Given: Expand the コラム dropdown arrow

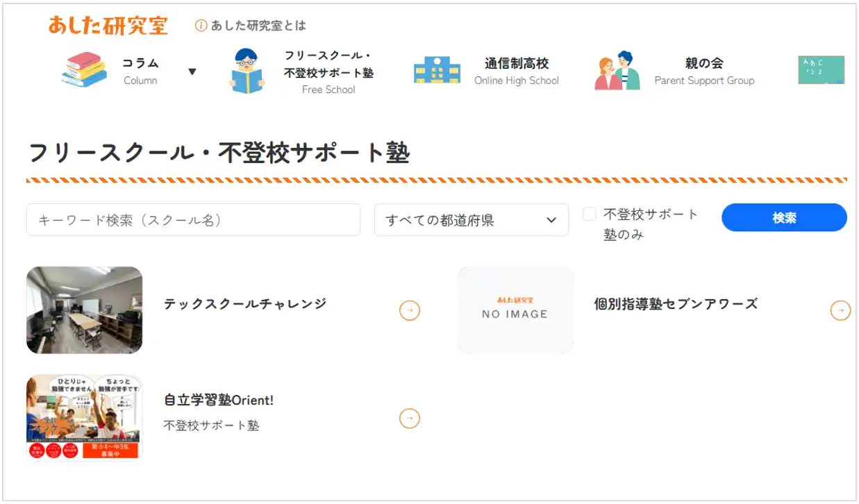Looking at the screenshot, I should (193, 70).
